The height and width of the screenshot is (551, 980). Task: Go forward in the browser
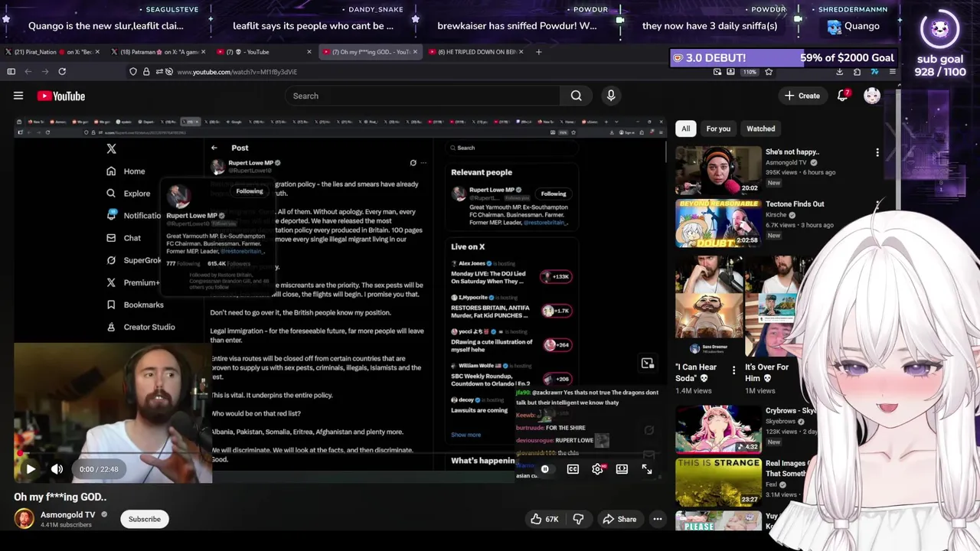[x=44, y=72]
